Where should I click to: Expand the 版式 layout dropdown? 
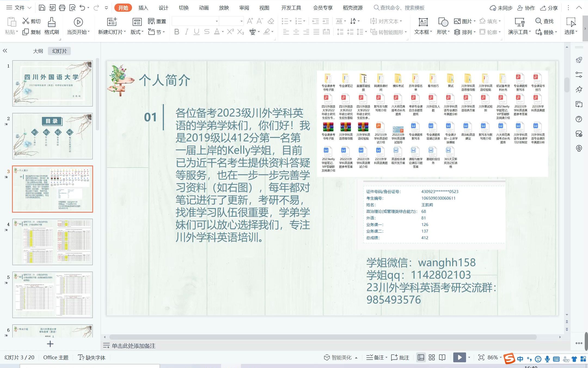tap(137, 32)
